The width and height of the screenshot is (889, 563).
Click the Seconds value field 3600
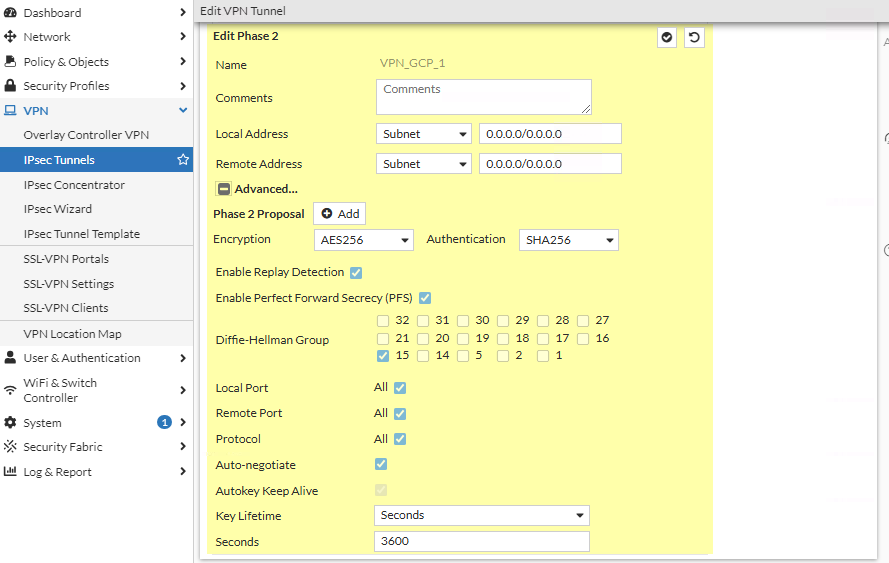[482, 541]
